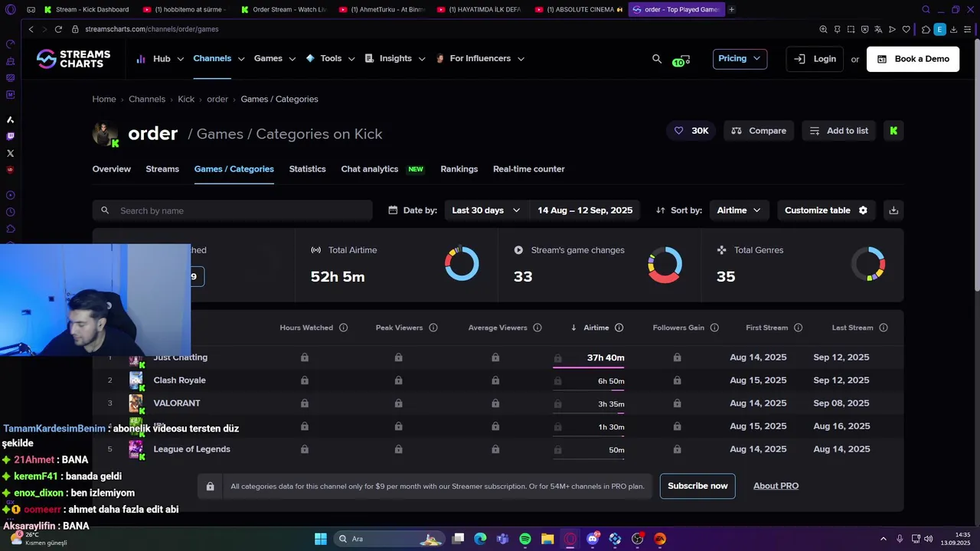Click the Kick platform icon button
Viewport: 980px width, 551px height.
pos(893,131)
